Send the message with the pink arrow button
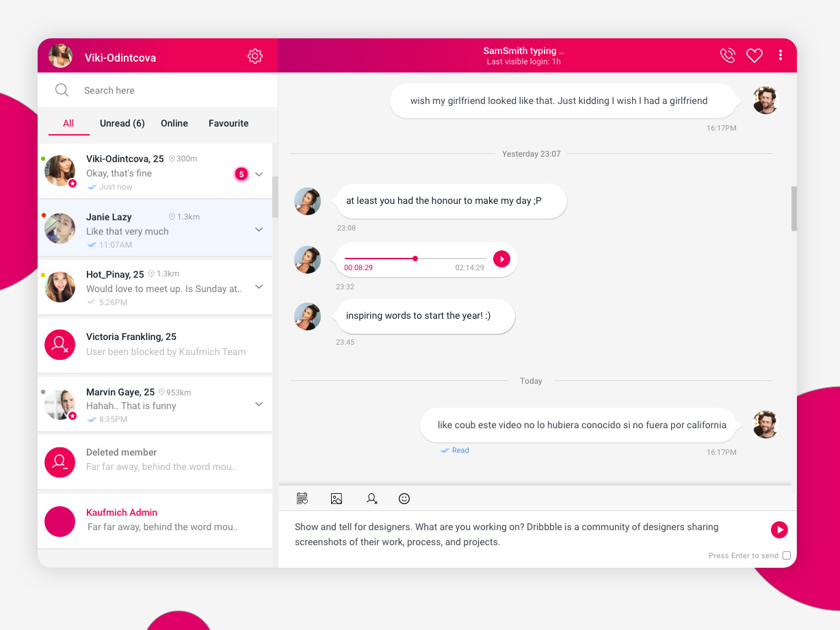This screenshot has width=840, height=630. coord(779,529)
